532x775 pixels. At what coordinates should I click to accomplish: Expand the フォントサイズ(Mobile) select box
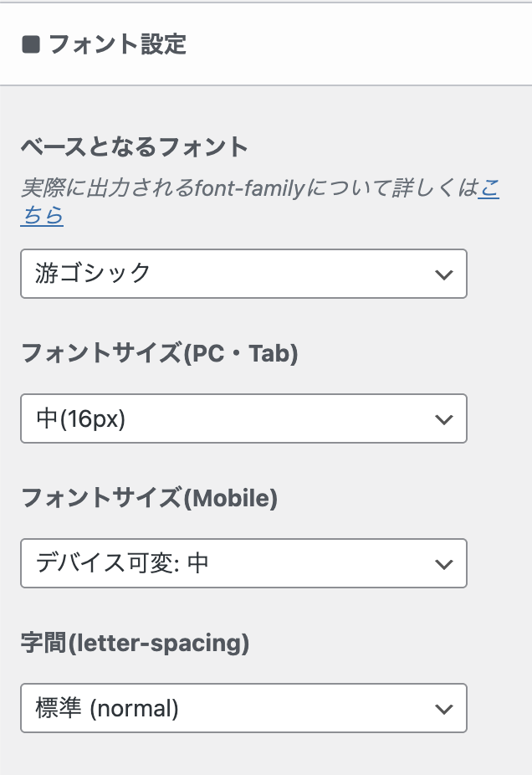click(x=243, y=563)
